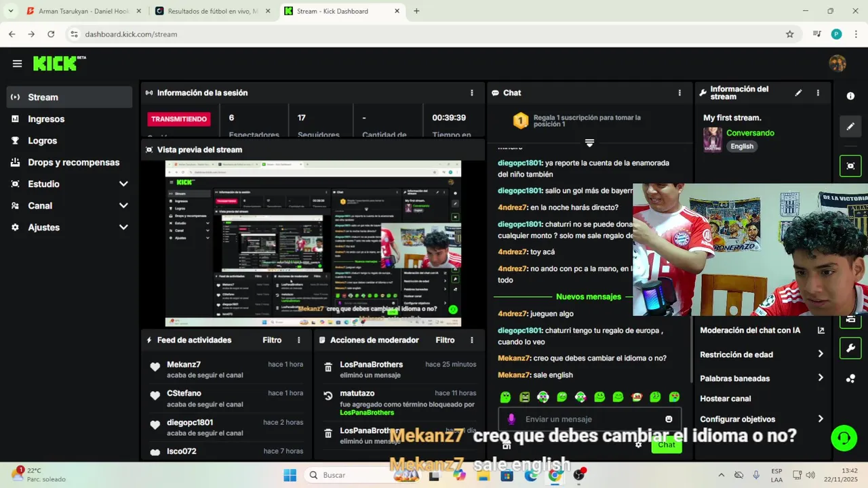Open Filtro in Feed de actividades
This screenshot has height=488, width=868.
click(272, 340)
